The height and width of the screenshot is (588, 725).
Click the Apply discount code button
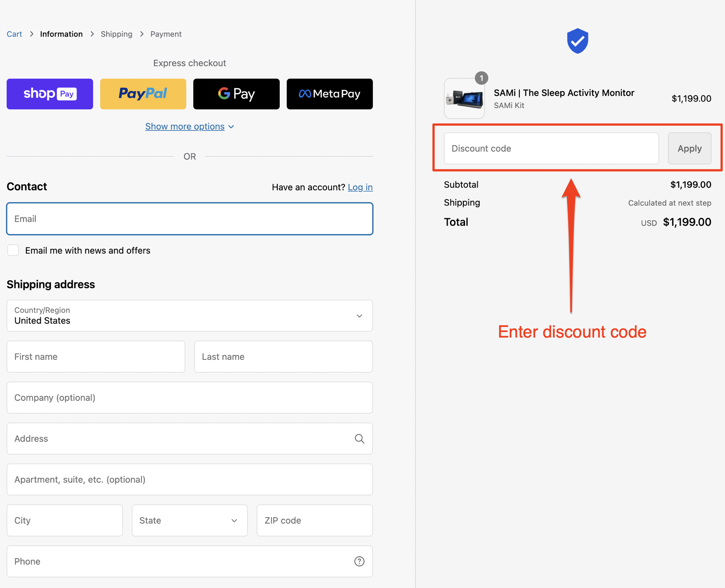click(689, 148)
